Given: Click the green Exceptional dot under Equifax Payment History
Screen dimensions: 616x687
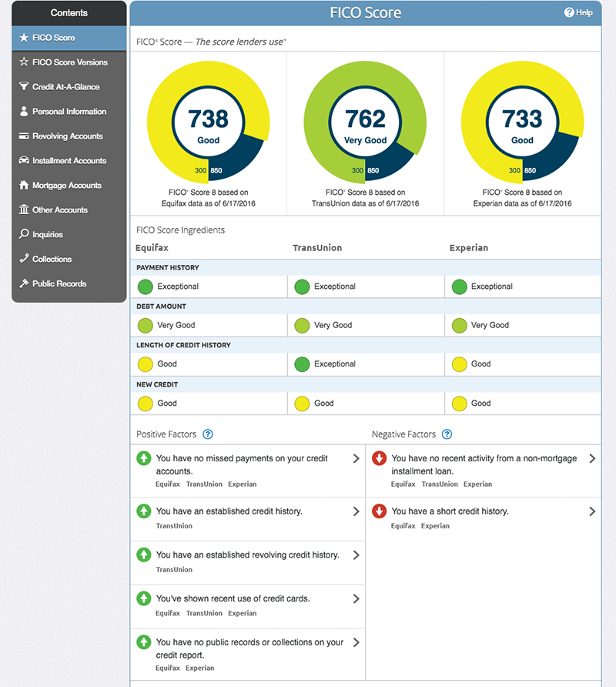Looking at the screenshot, I should pyautogui.click(x=145, y=287).
